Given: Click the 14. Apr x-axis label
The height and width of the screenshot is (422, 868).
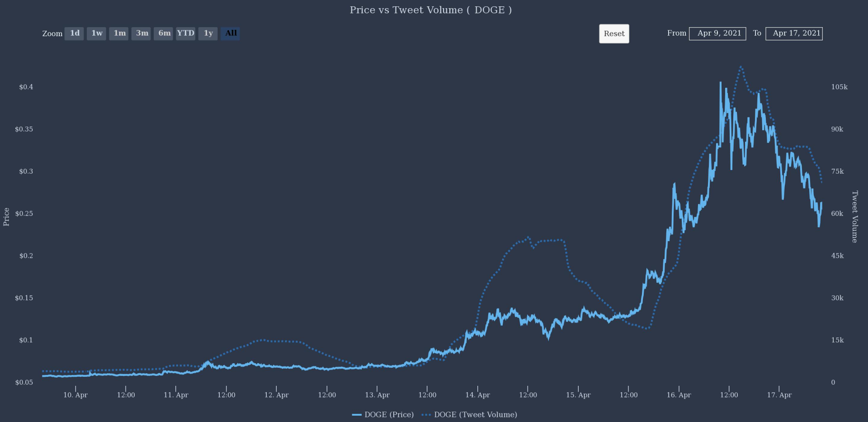Looking at the screenshot, I should point(477,395).
